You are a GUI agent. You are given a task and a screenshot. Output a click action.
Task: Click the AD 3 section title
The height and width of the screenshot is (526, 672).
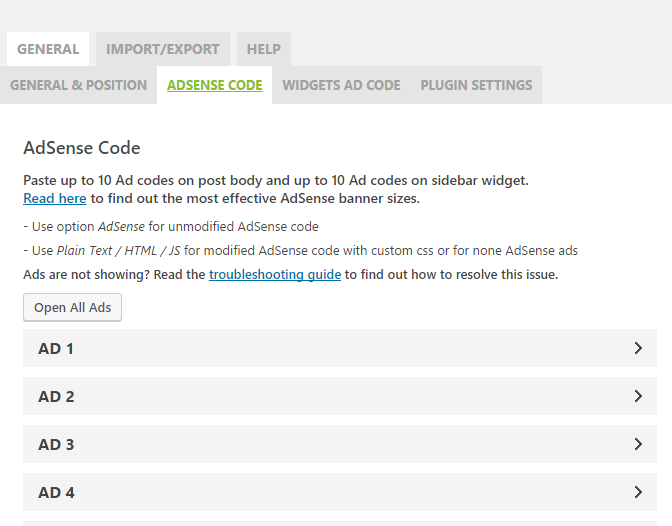[56, 445]
